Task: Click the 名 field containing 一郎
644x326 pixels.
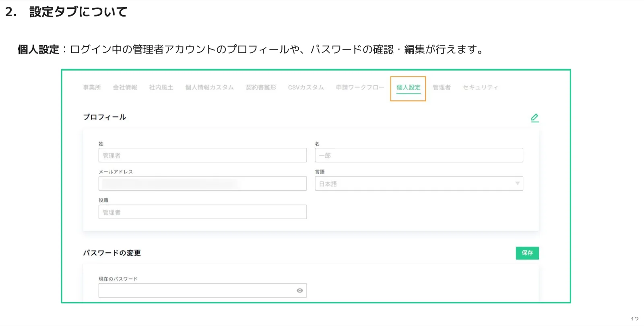Action: 419,155
